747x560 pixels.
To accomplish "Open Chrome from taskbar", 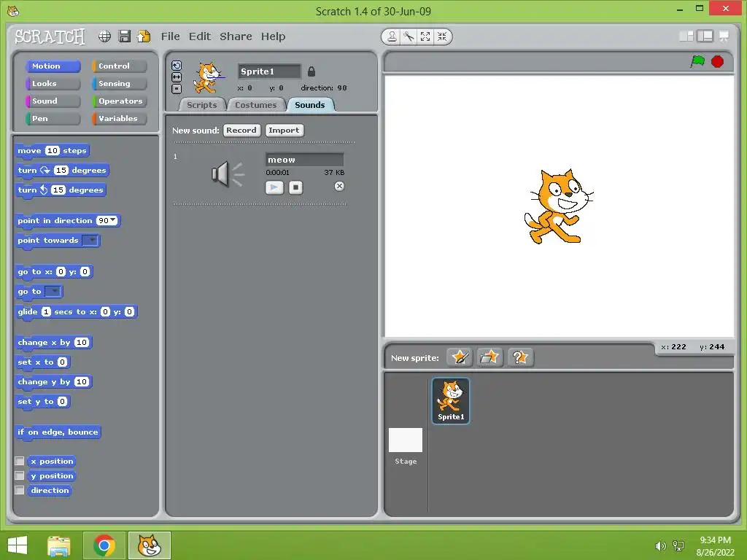I will point(104,545).
